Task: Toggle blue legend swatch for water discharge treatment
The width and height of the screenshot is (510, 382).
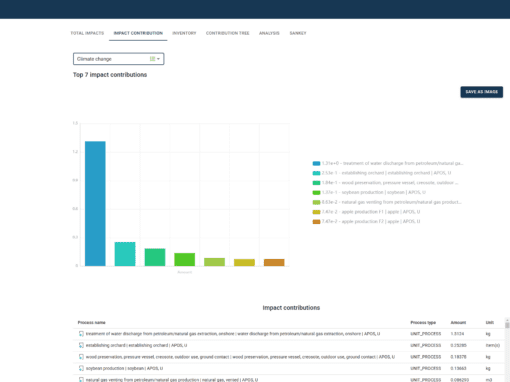Action: point(316,163)
